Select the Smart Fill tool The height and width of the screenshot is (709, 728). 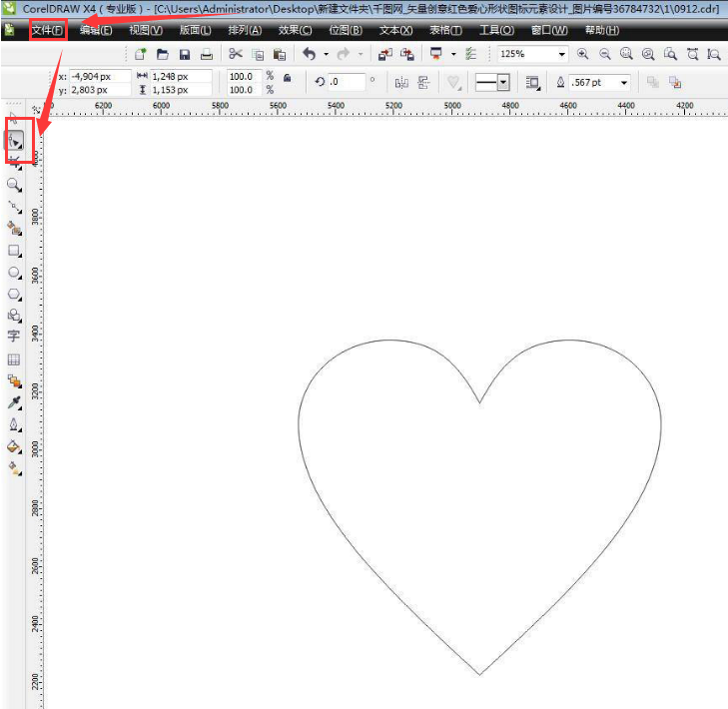click(14, 229)
